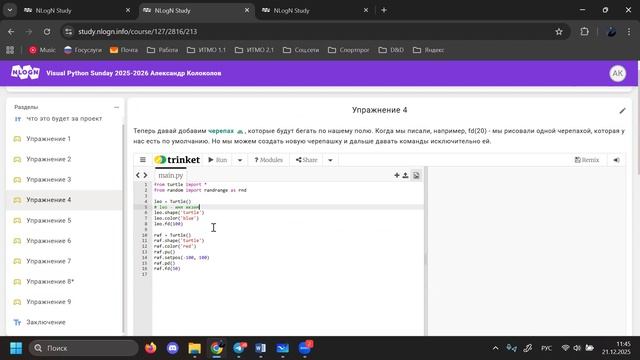Open Chrome apps grid in bookmarks bar
The image size is (640, 360).
pos(10,50)
